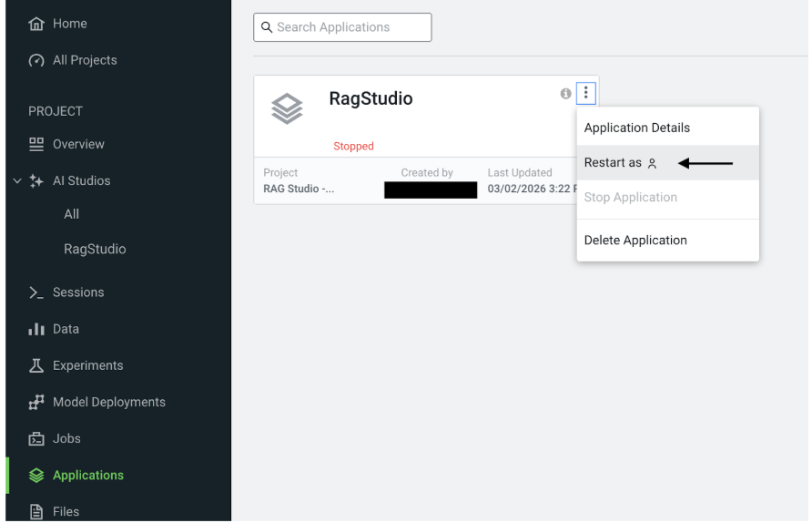This screenshot has width=812, height=523.
Task: Select All under AI Studios
Action: point(71,214)
